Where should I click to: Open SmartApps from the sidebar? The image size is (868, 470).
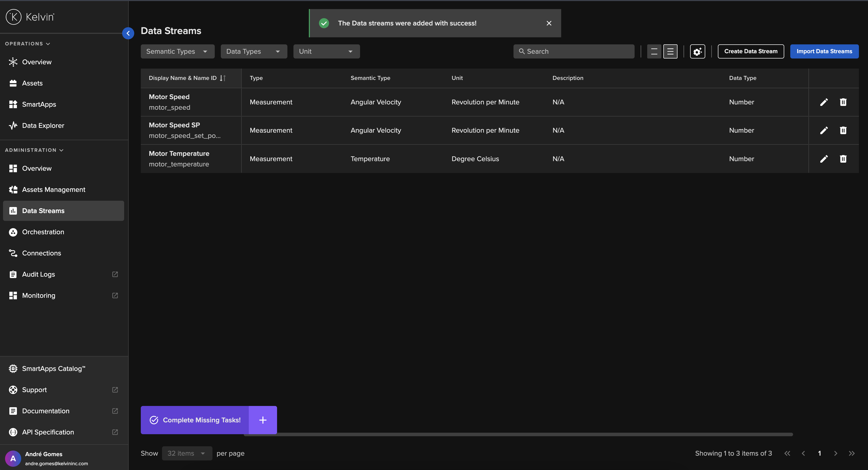click(x=39, y=104)
